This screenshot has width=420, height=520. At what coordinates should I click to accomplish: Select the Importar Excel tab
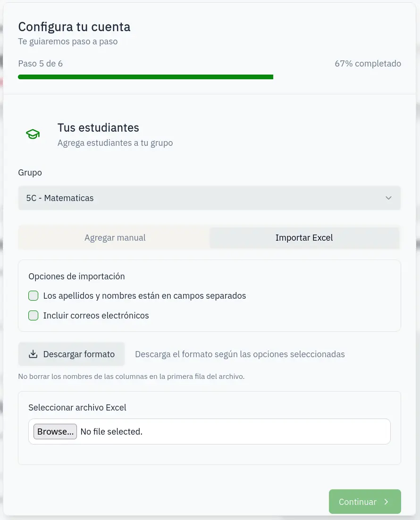[x=304, y=238]
